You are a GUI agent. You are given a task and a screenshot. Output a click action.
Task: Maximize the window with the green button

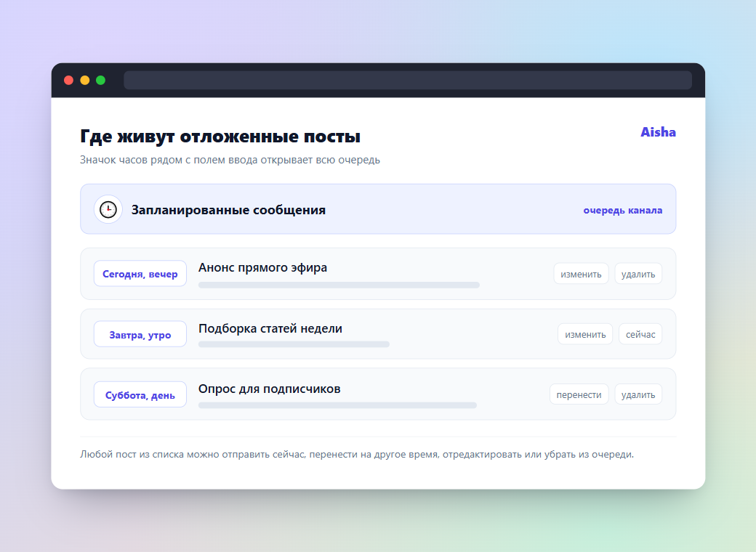[101, 81]
